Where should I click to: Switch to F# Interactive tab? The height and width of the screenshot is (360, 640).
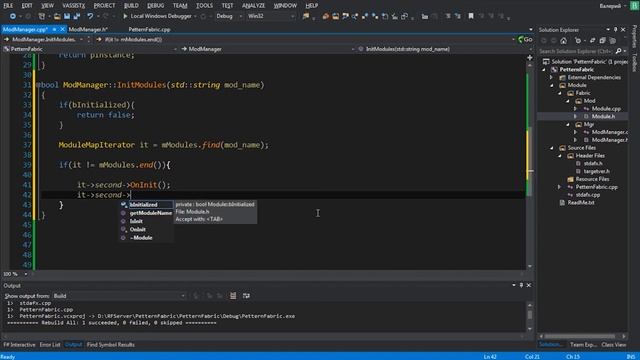pyautogui.click(x=19, y=345)
